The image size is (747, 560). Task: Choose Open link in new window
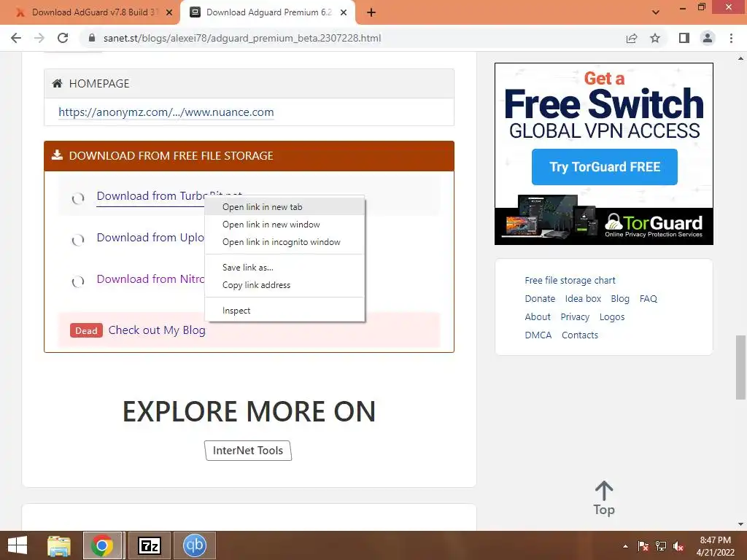[285, 225]
